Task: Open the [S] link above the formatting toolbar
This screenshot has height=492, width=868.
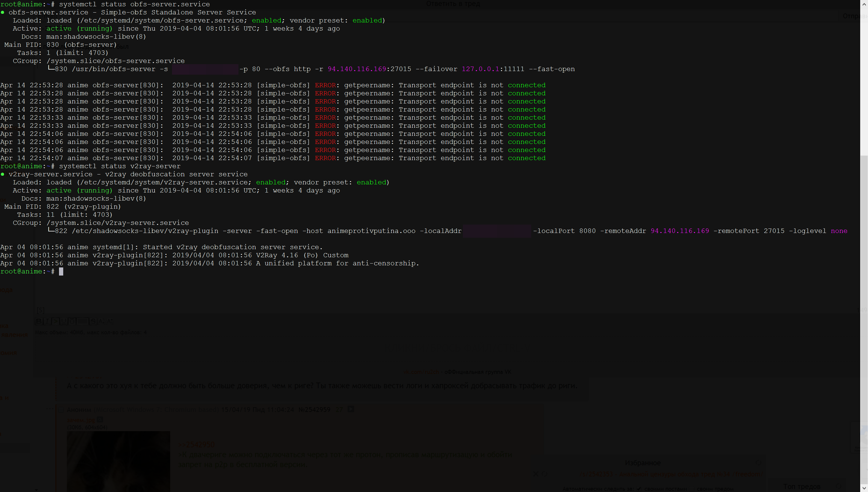Action: click(x=40, y=310)
